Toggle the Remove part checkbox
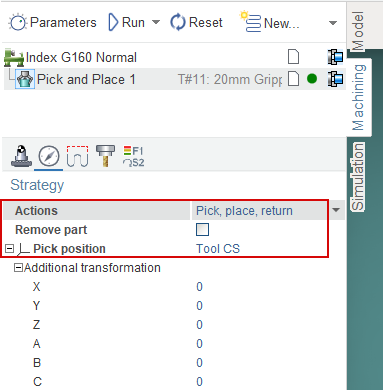 [203, 230]
